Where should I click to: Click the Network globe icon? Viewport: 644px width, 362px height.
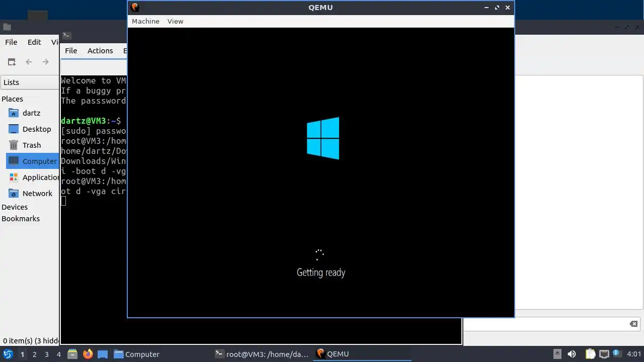(14, 193)
